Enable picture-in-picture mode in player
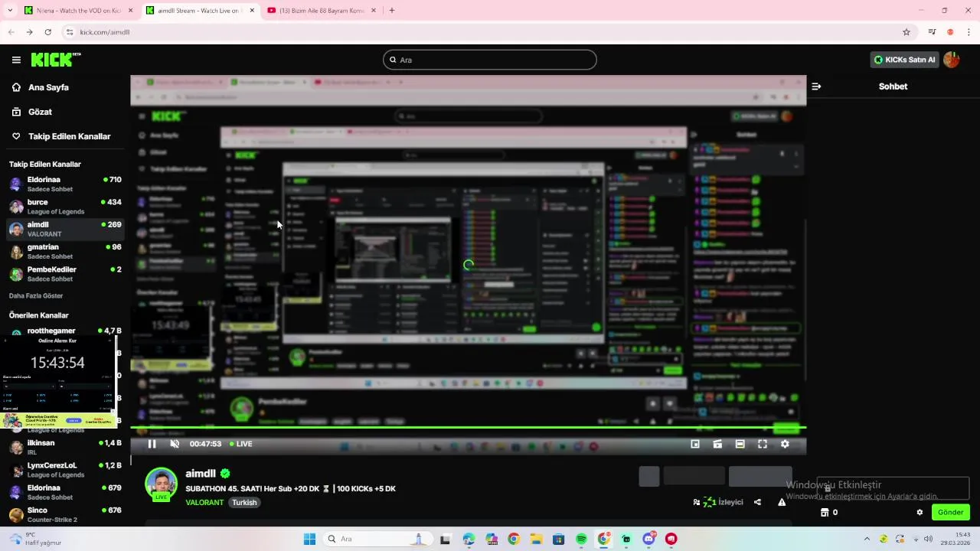This screenshot has width=980, height=551. (x=695, y=444)
